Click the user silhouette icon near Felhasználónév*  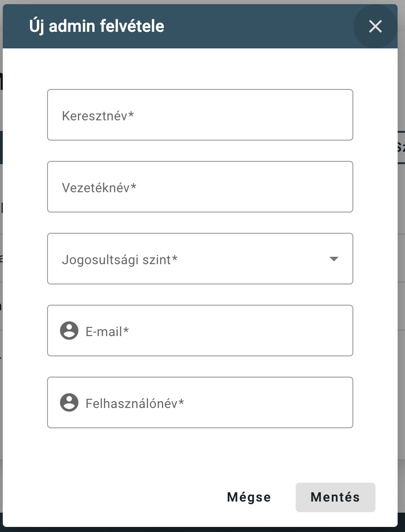69,402
